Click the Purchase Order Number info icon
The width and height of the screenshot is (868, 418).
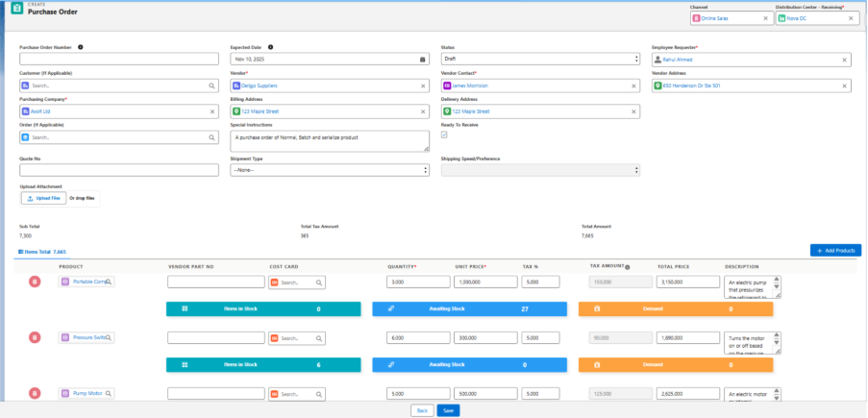(x=81, y=46)
